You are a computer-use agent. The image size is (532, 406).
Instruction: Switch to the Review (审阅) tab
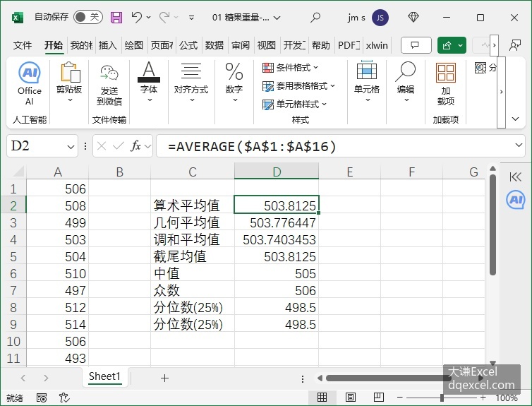click(241, 45)
